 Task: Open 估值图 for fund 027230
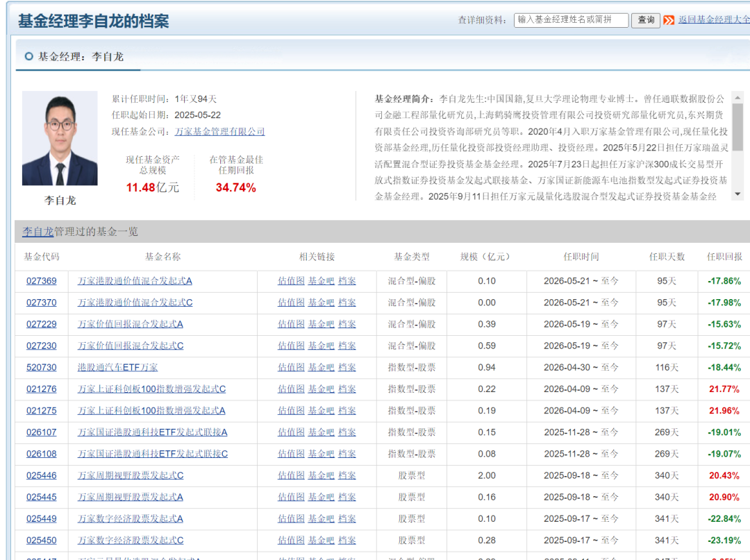click(x=291, y=346)
